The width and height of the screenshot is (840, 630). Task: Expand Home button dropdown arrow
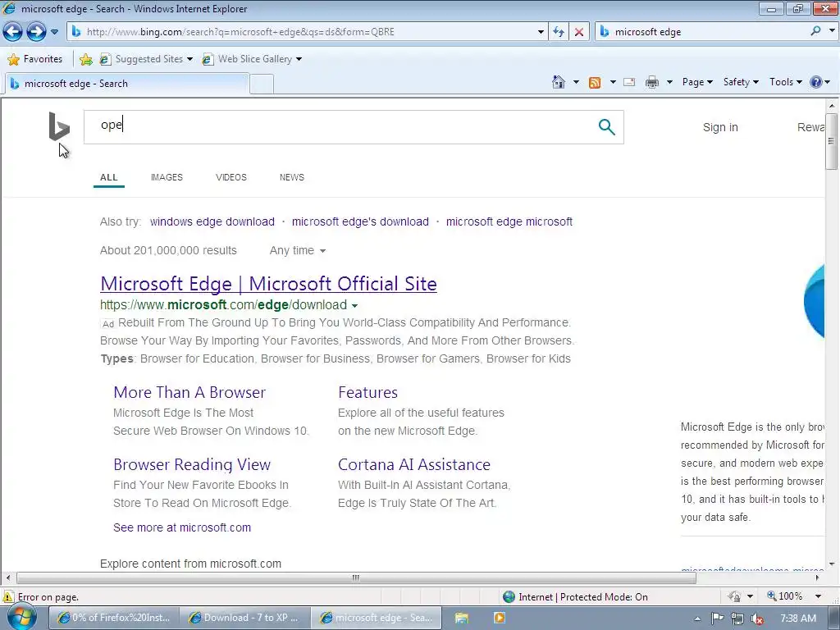[576, 82]
